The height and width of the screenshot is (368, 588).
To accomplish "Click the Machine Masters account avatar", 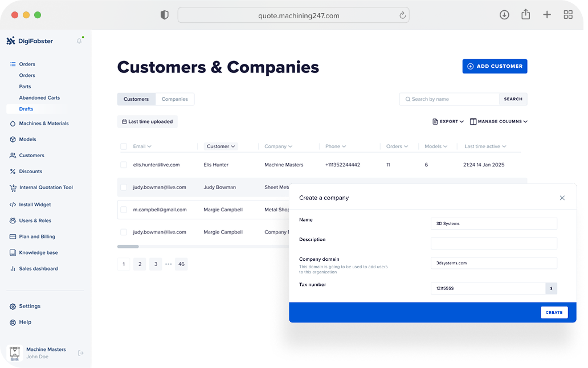I will coord(15,353).
